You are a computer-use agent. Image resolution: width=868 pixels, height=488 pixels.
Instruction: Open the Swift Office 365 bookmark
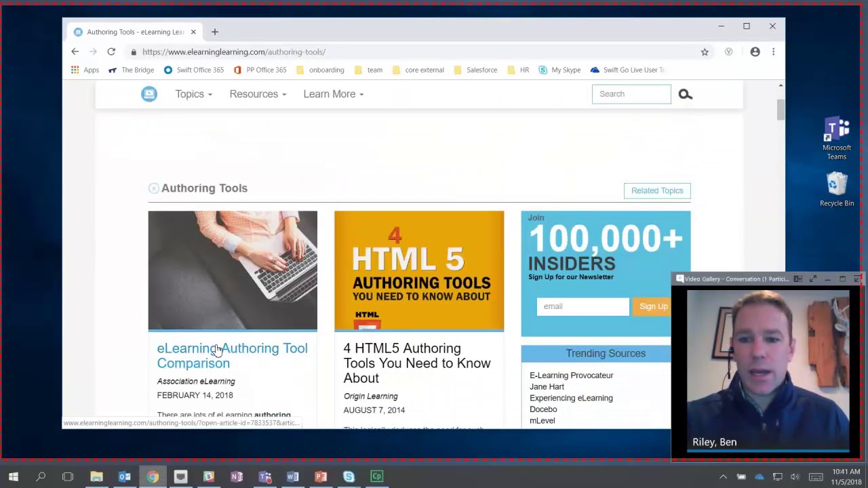pos(193,70)
